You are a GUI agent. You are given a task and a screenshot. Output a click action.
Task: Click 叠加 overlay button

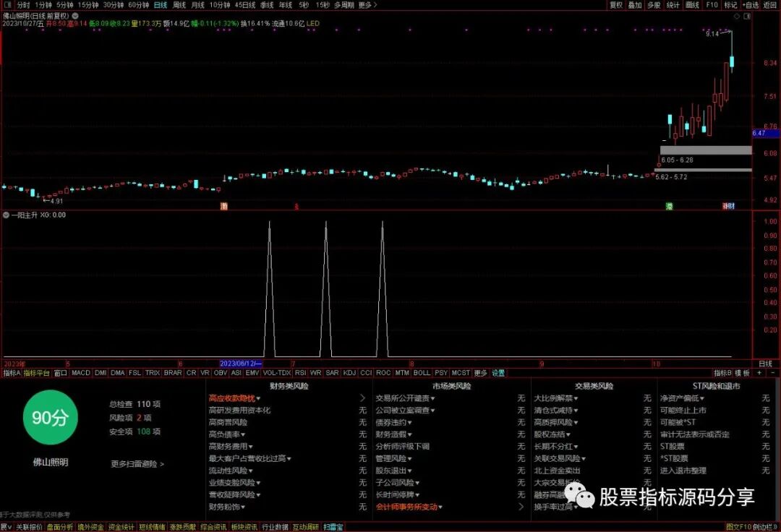tap(635, 5)
